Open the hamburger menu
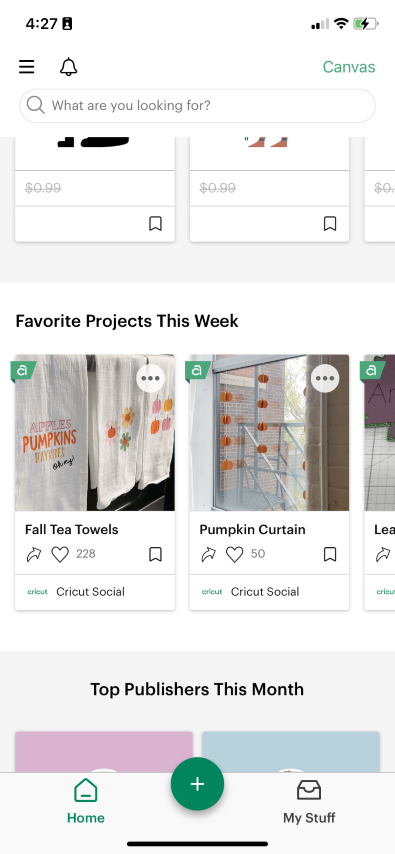 point(27,67)
